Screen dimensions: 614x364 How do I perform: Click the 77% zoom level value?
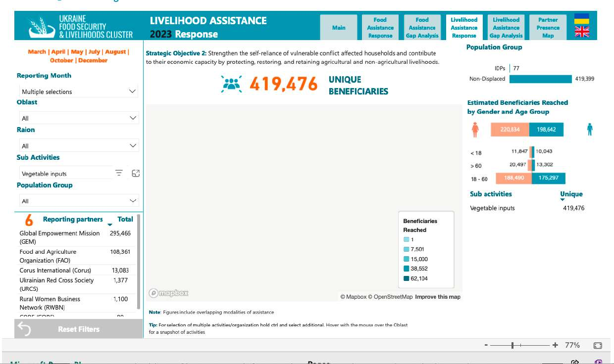(x=572, y=345)
